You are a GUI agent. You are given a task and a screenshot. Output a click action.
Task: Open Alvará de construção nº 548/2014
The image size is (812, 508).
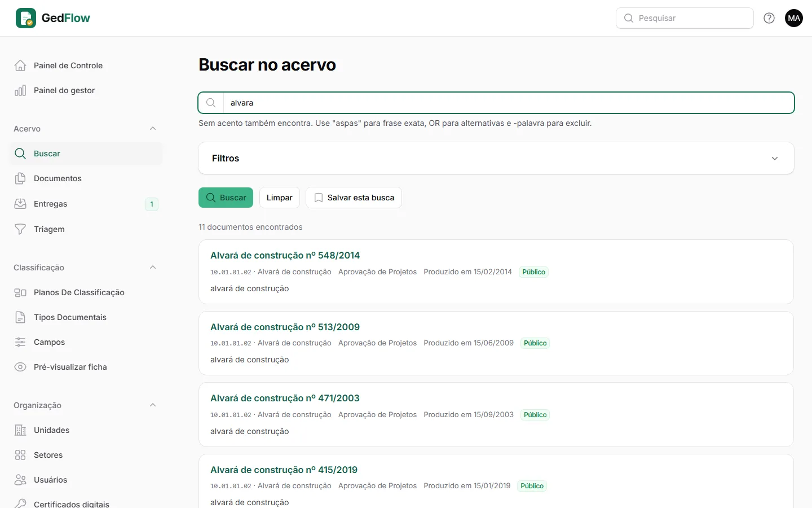285,256
